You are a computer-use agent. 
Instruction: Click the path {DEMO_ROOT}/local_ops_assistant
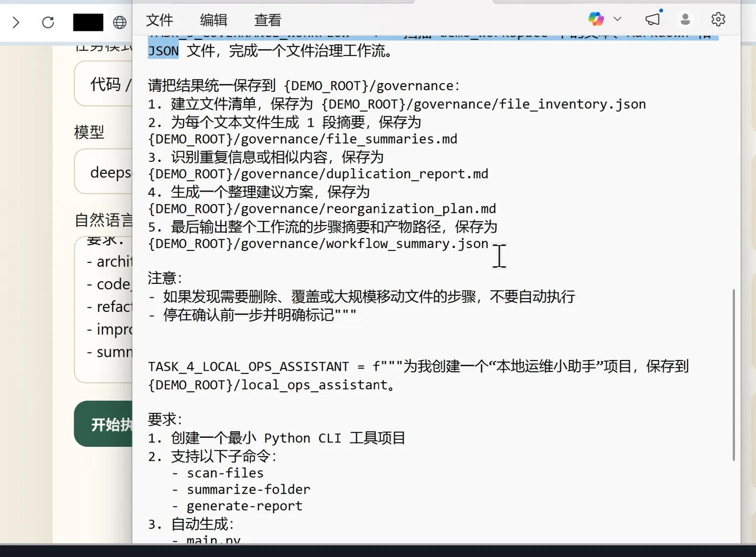click(x=268, y=385)
